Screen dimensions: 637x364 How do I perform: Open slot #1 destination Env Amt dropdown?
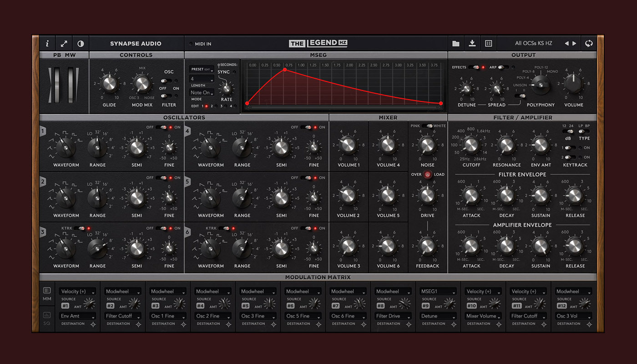77,316
